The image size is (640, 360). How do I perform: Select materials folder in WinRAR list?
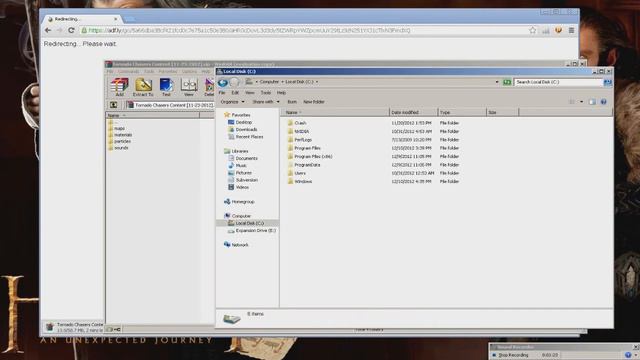coord(120,135)
